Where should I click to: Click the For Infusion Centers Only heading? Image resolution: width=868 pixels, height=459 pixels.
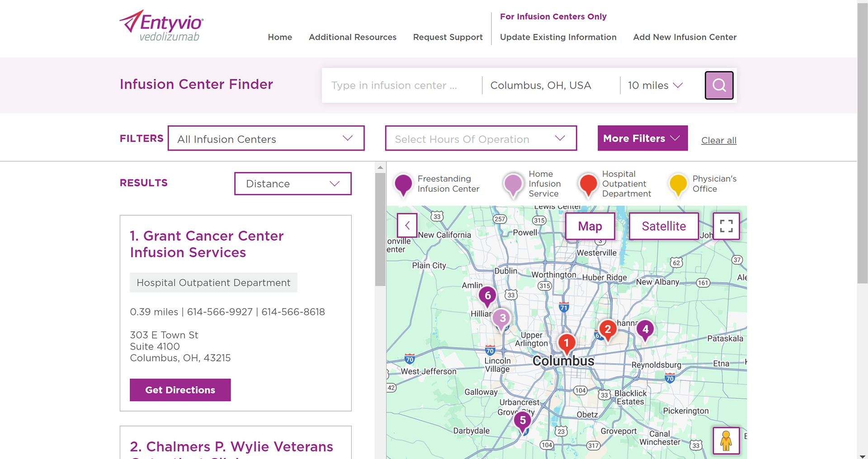[553, 17]
